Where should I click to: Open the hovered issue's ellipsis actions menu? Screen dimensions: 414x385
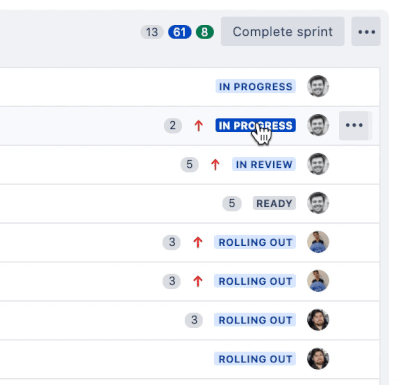pyautogui.click(x=354, y=125)
